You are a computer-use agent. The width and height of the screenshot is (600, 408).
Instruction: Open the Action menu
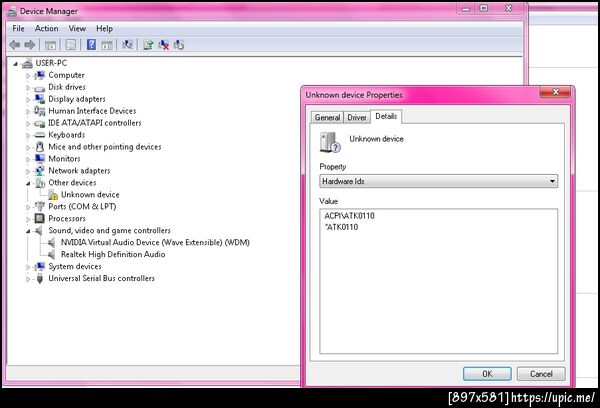47,29
